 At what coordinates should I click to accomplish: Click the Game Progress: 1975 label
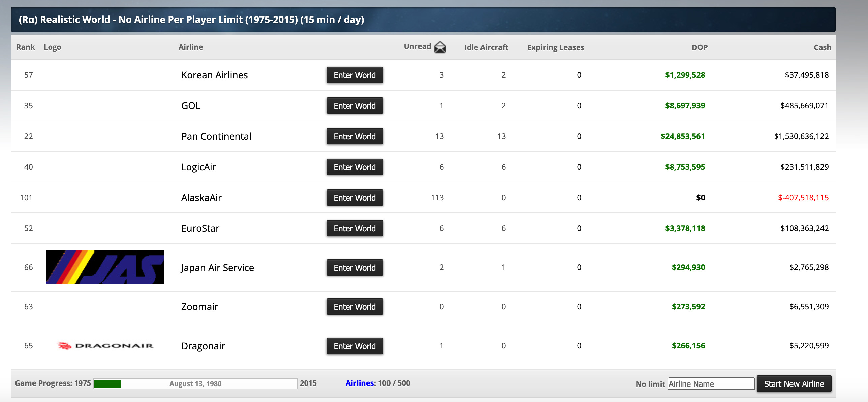(x=53, y=383)
